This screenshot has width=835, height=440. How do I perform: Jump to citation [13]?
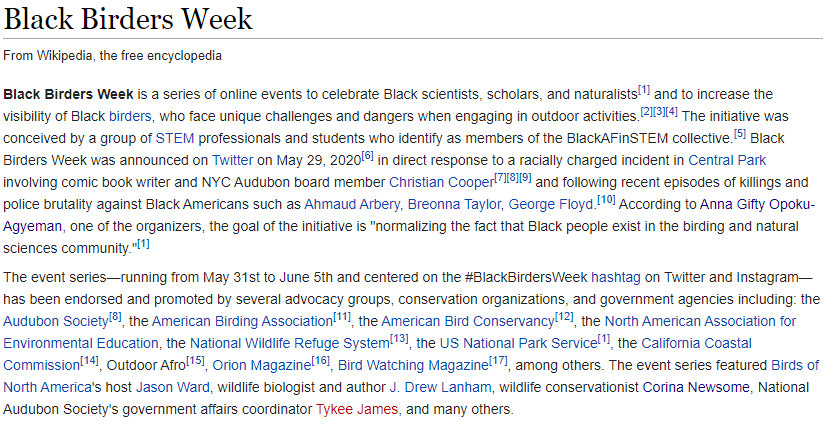(399, 339)
